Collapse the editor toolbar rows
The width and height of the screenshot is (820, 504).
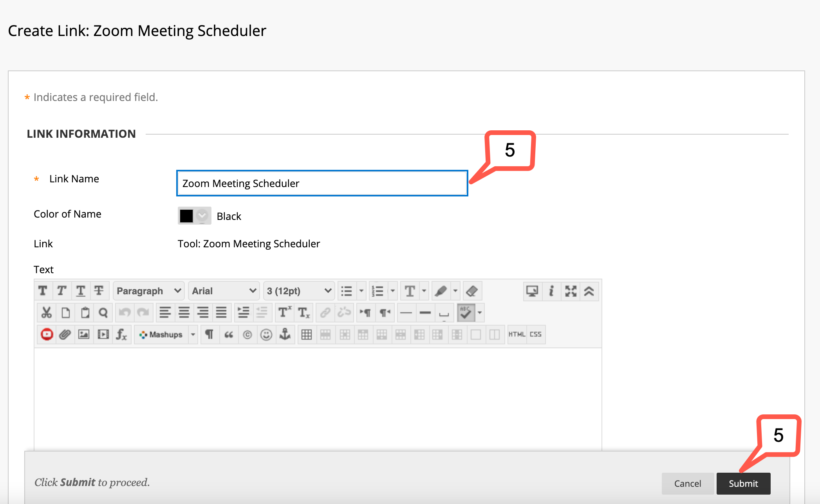coord(589,291)
